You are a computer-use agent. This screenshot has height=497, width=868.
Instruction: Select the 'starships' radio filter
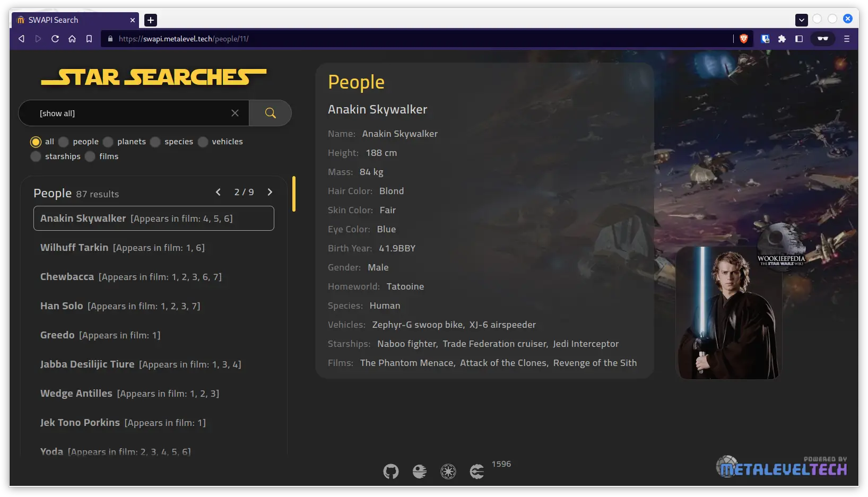[36, 156]
